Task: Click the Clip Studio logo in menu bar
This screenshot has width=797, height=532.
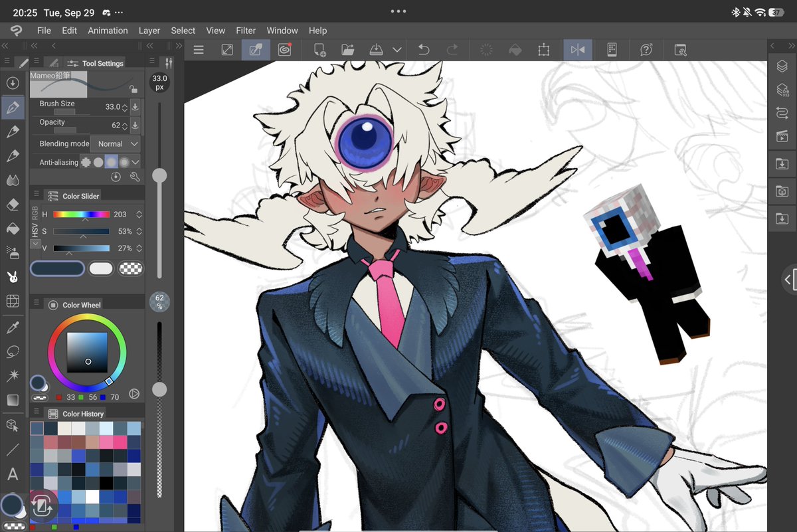Action: (16, 31)
